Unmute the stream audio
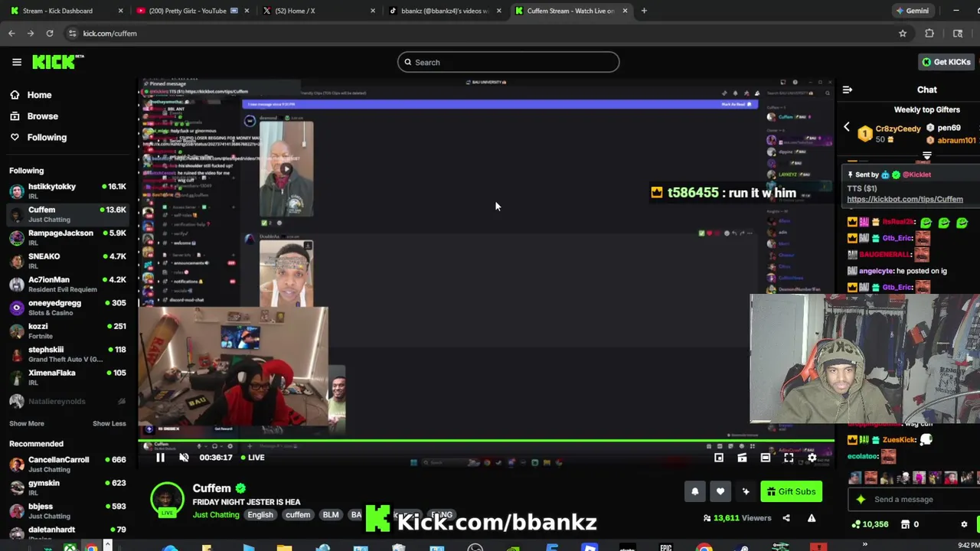Screen dimensions: 980x551 click(x=184, y=458)
